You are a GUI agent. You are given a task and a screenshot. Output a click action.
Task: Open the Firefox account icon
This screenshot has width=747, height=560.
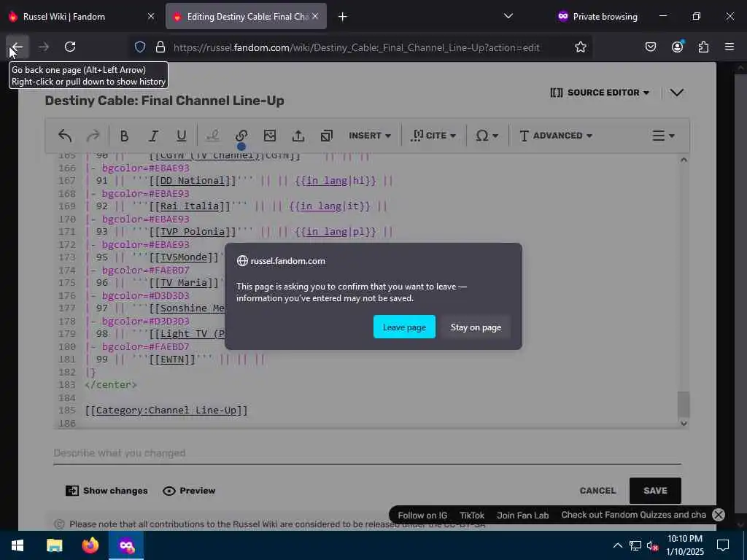[677, 47]
